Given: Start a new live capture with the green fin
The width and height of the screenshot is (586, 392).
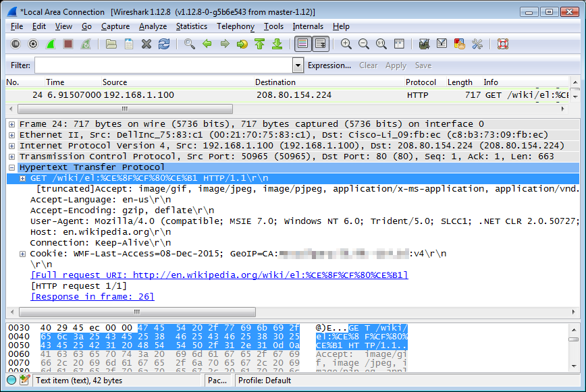Looking at the screenshot, I should coord(51,44).
